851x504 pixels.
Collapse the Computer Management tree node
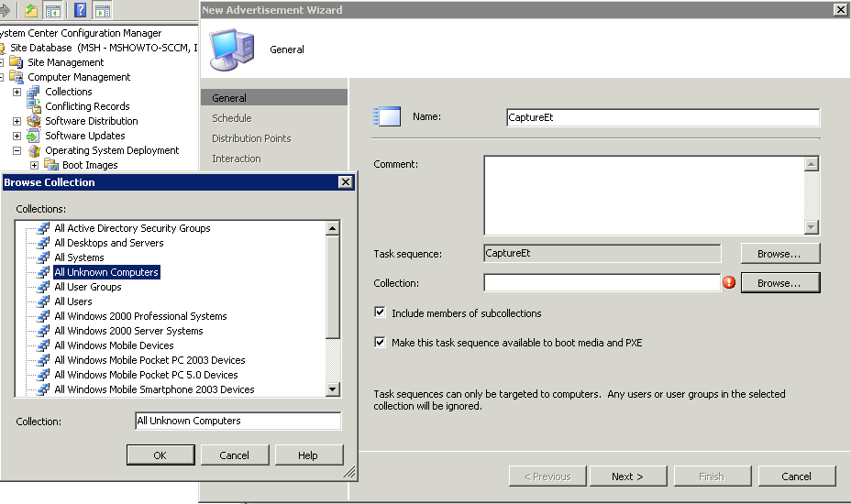click(x=1, y=77)
